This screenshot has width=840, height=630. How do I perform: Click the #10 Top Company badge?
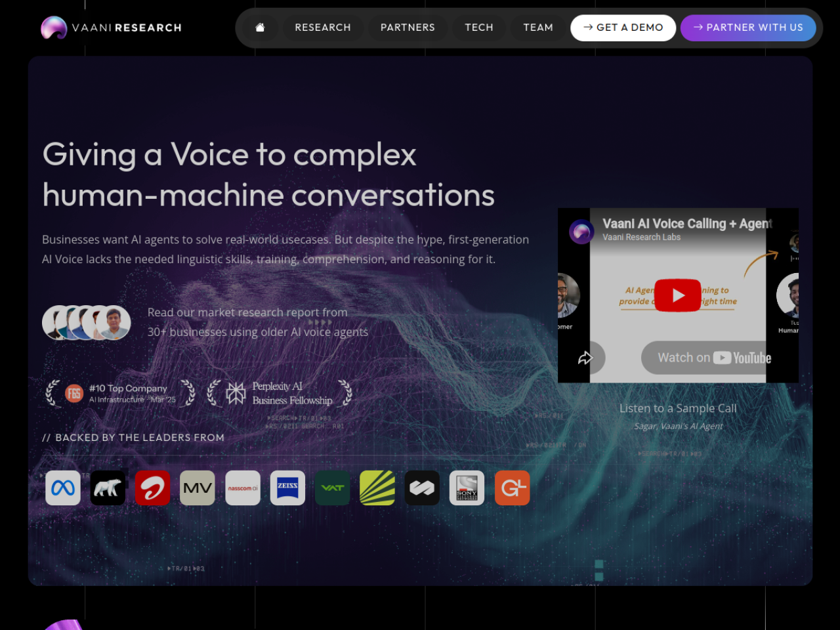pyautogui.click(x=120, y=393)
